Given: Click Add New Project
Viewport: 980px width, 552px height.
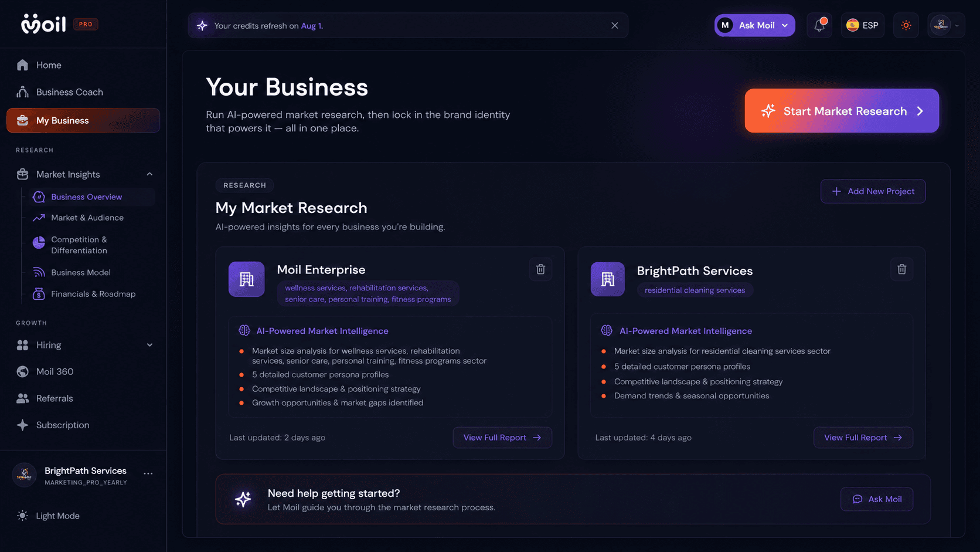Looking at the screenshot, I should click(873, 191).
